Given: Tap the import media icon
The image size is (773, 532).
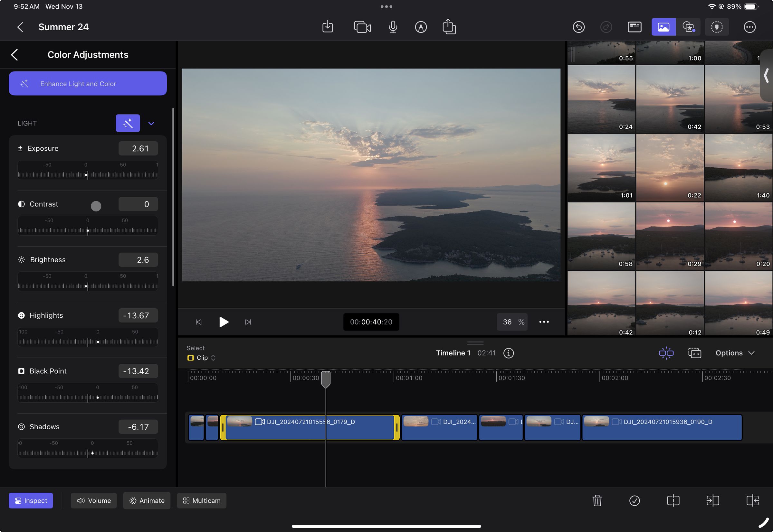Looking at the screenshot, I should click(327, 27).
